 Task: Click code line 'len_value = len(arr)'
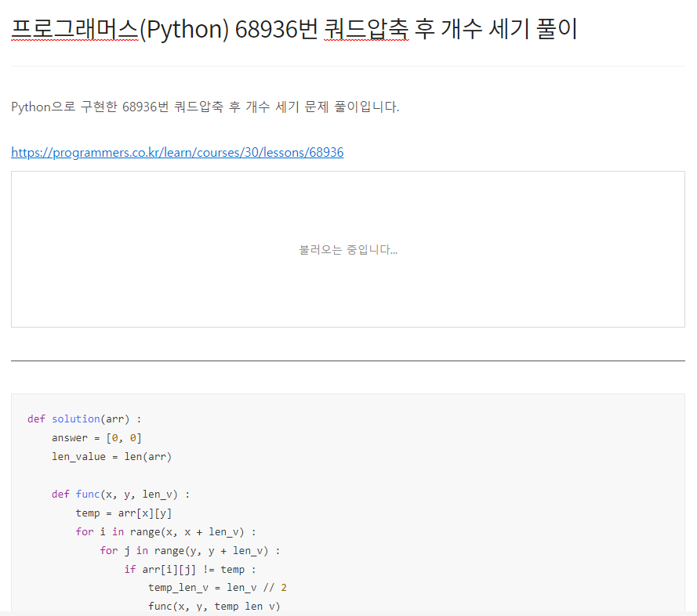click(x=111, y=457)
